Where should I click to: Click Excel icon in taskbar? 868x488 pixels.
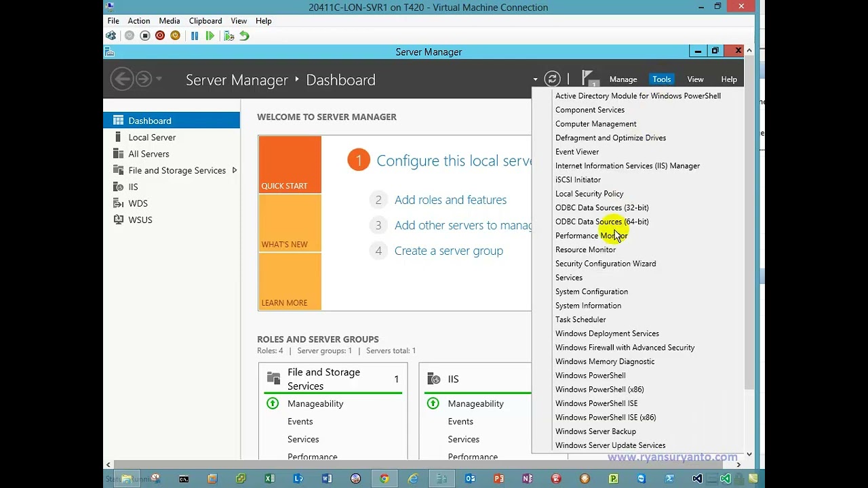(270, 479)
